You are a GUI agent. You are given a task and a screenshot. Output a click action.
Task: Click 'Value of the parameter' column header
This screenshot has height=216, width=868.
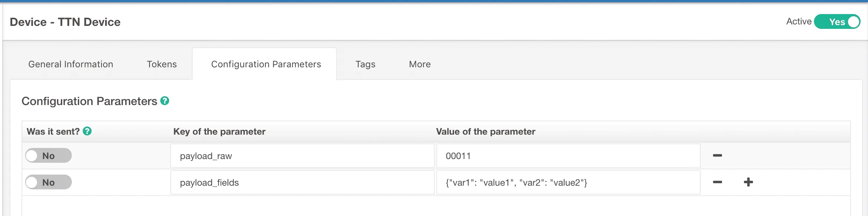[x=485, y=132]
